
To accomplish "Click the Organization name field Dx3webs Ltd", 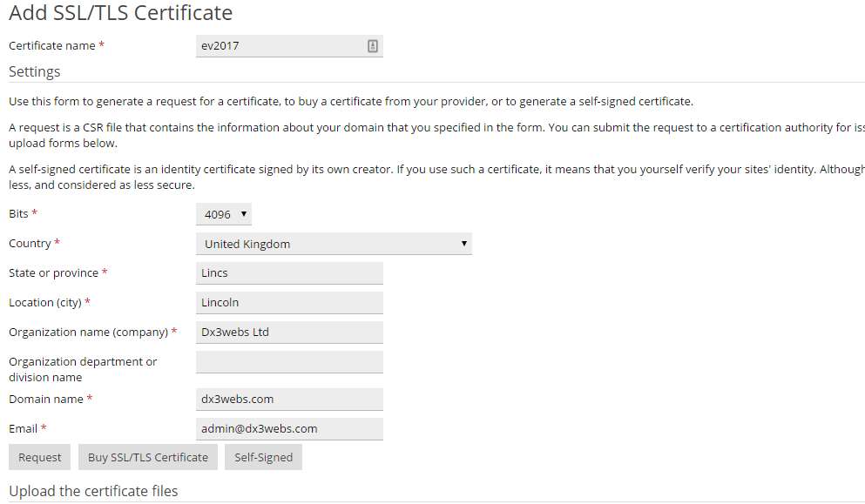I will [x=289, y=333].
